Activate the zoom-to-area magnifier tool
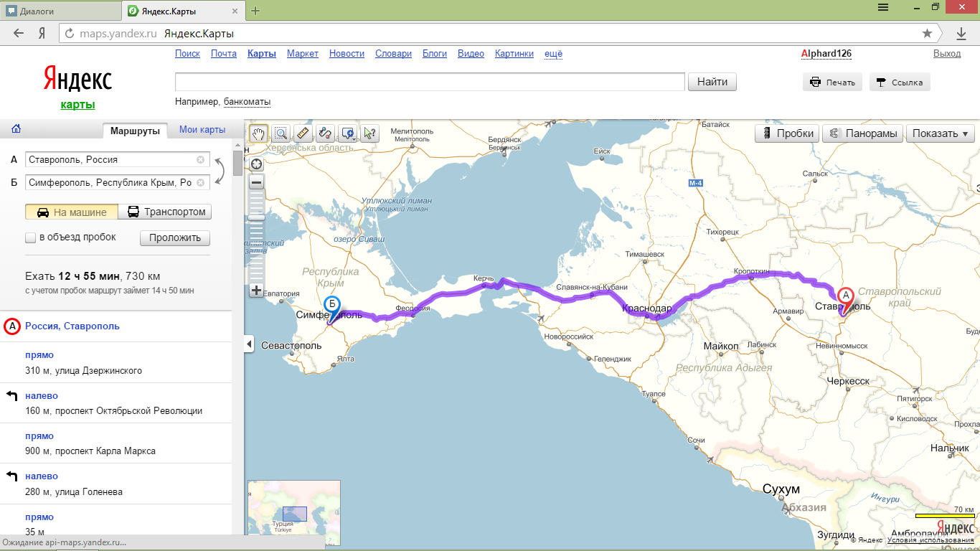Image resolution: width=980 pixels, height=551 pixels. coord(281,133)
